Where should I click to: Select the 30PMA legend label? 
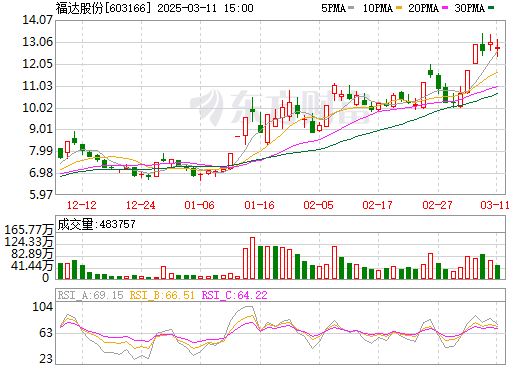click(469, 8)
